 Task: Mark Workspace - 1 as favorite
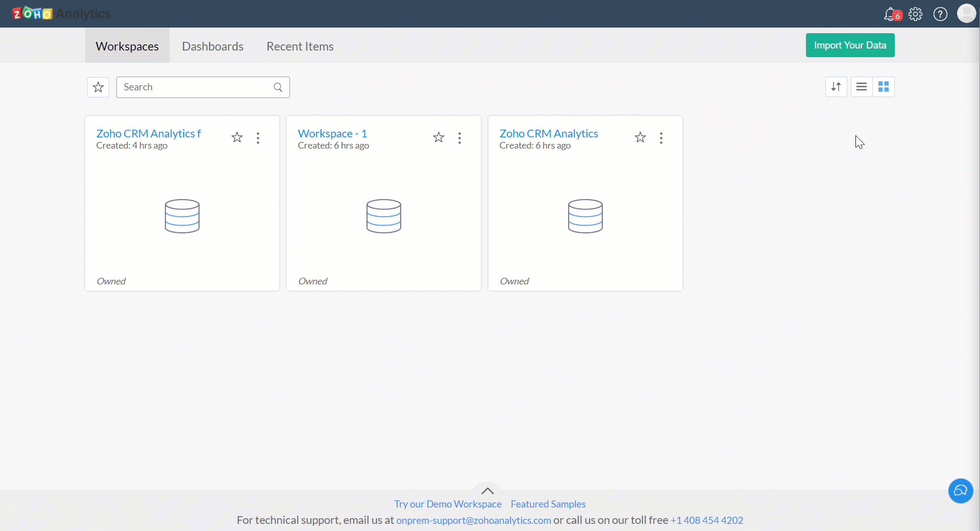click(438, 137)
